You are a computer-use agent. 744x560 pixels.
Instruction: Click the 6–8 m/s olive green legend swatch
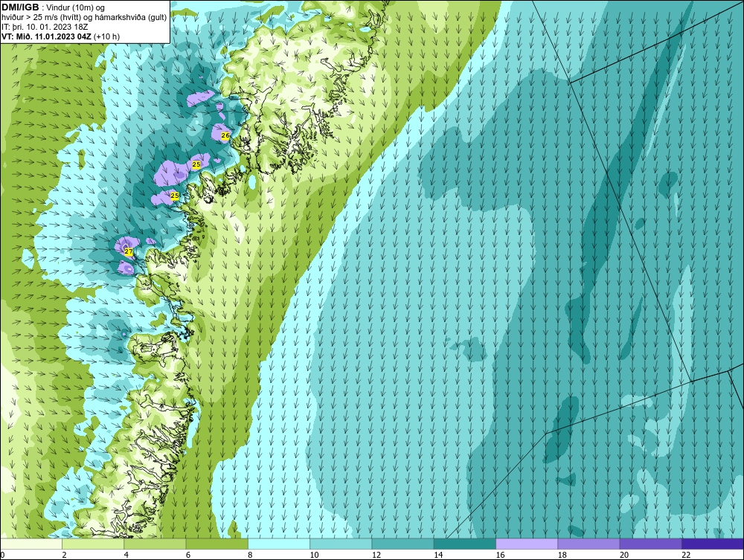tap(217, 544)
